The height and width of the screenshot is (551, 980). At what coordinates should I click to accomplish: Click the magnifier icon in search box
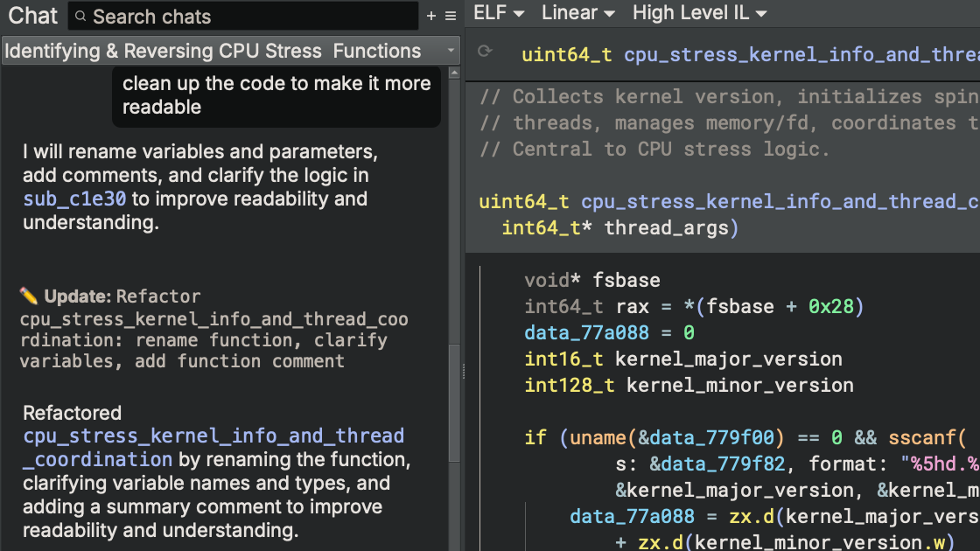click(80, 17)
